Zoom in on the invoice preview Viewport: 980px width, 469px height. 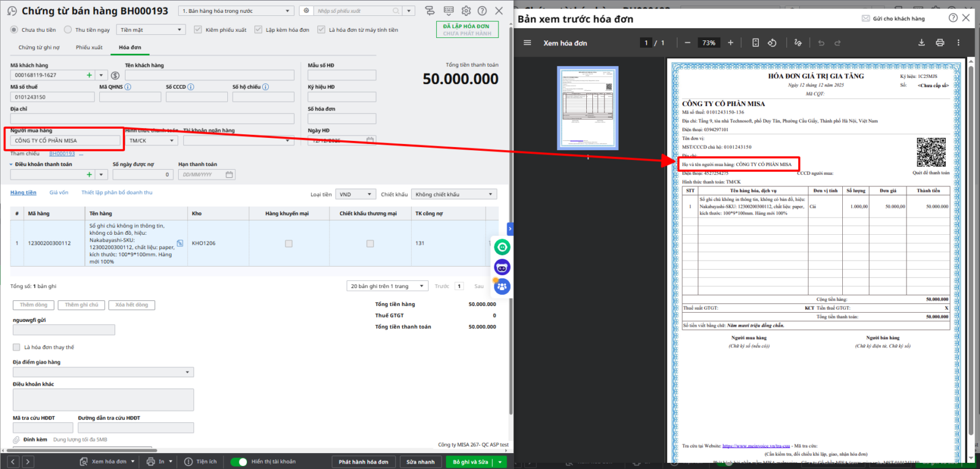[730, 43]
